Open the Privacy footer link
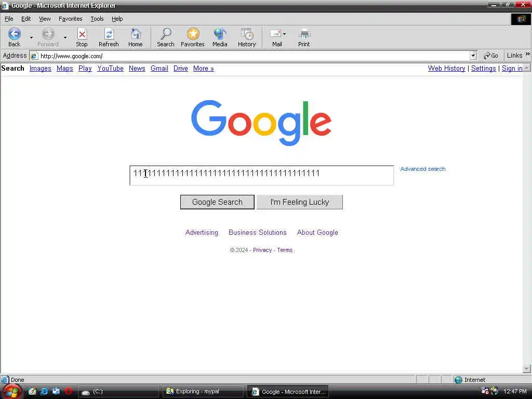Screen dimensions: 532x399 click(262, 250)
